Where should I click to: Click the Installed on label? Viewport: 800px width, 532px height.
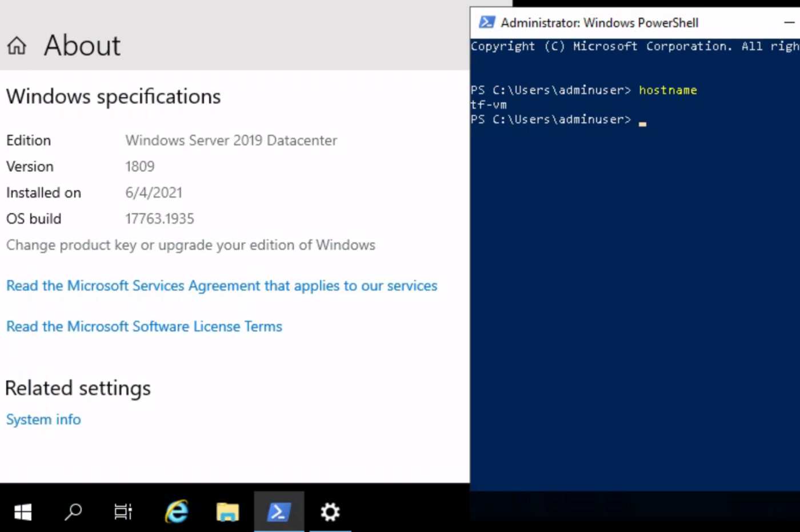[43, 193]
